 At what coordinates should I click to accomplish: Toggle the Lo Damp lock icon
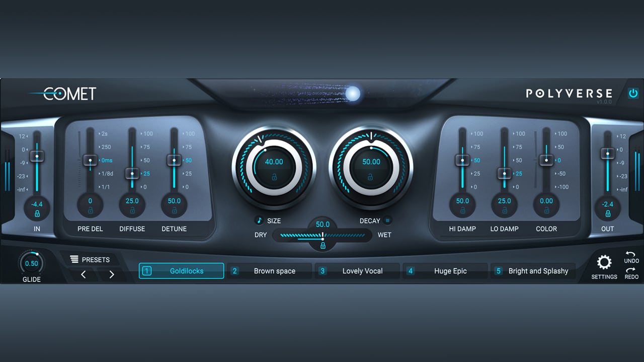pos(504,210)
